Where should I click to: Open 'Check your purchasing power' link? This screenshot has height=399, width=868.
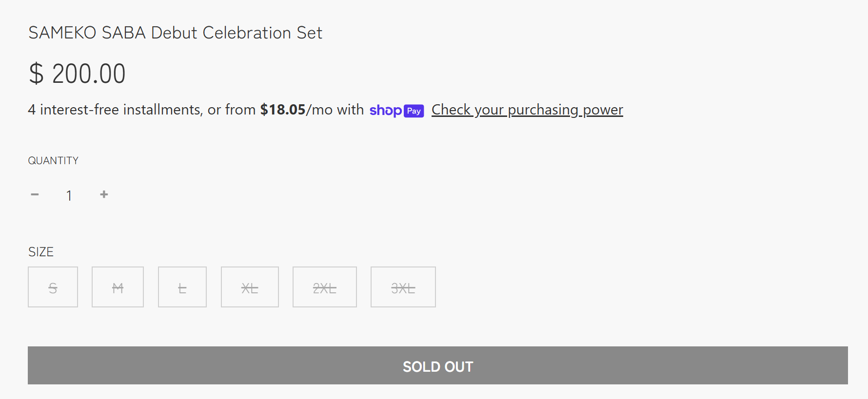[x=527, y=110]
